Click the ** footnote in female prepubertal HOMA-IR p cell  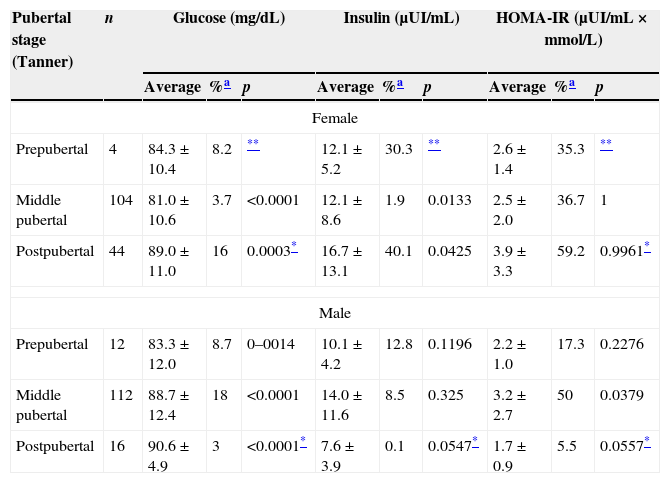pyautogui.click(x=606, y=145)
